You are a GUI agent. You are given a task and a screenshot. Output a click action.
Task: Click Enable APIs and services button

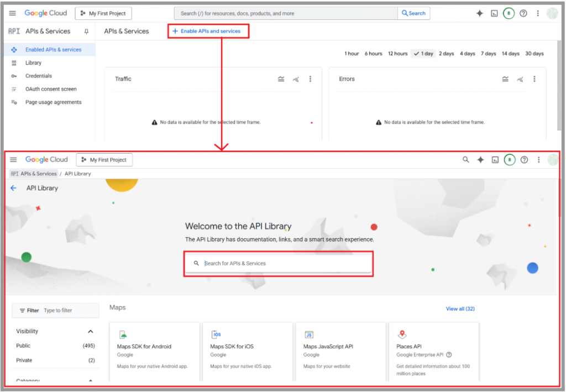pyautogui.click(x=207, y=31)
